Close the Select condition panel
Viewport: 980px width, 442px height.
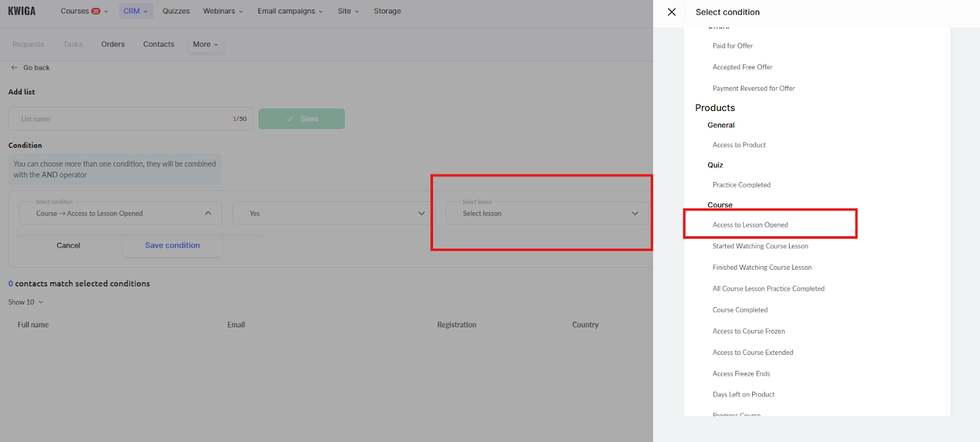tap(671, 12)
